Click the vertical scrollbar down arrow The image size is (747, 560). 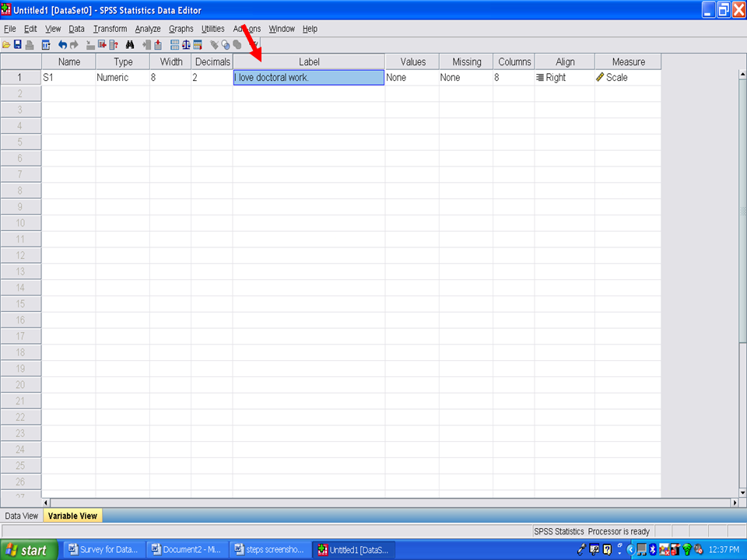click(742, 491)
